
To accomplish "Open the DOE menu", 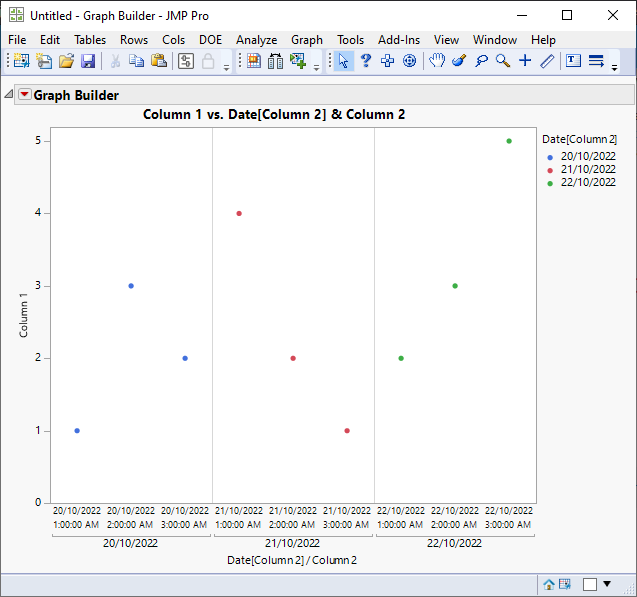I will pyautogui.click(x=210, y=39).
